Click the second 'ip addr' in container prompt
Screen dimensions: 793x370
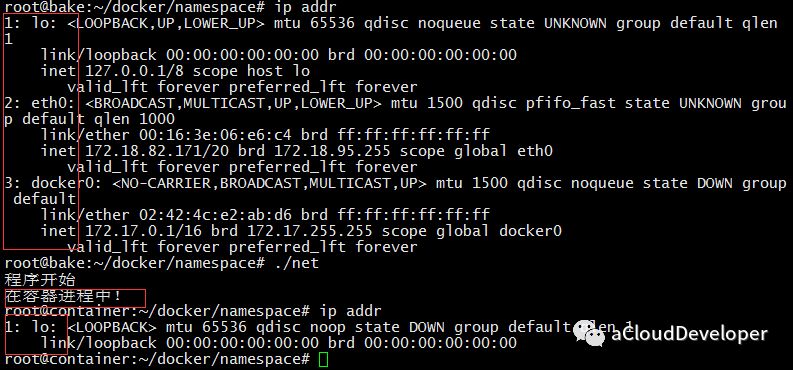(350, 311)
